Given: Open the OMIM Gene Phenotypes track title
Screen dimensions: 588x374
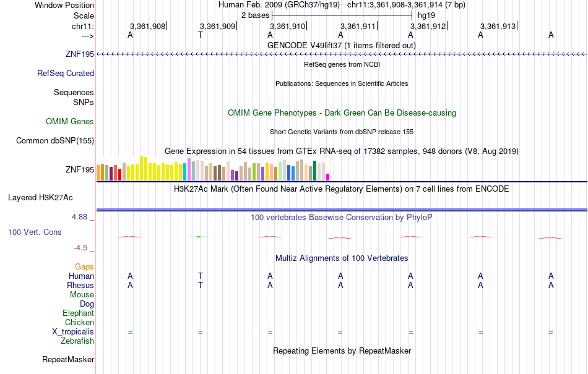Looking at the screenshot, I should pos(342,113).
